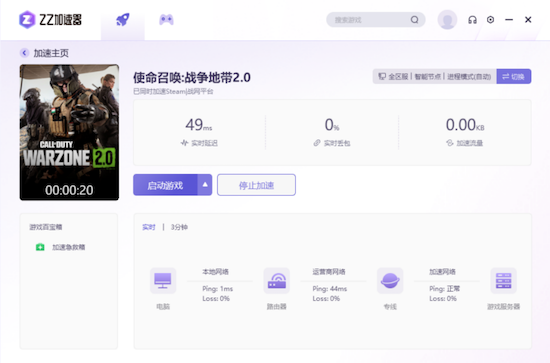Click the green first-aid kit icon
This screenshot has width=550, height=363.
coord(40,247)
